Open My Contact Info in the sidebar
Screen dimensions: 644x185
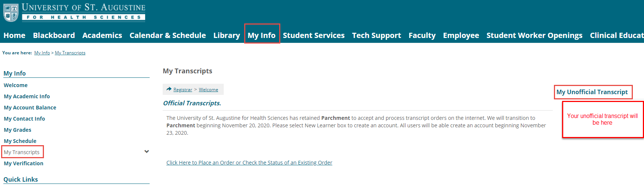25,119
